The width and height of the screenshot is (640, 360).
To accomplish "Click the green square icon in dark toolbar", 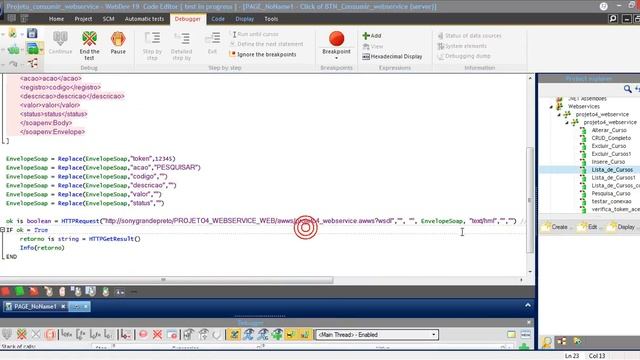I will point(19,291).
